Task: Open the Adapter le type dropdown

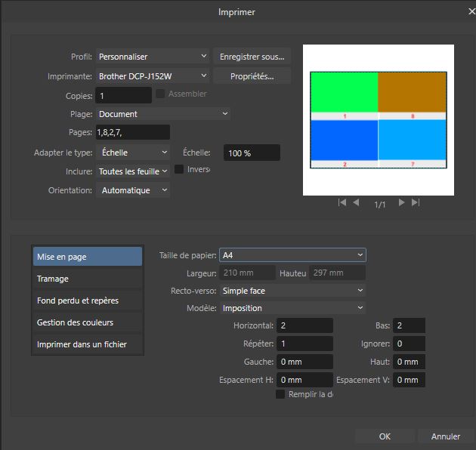Action: tap(133, 153)
